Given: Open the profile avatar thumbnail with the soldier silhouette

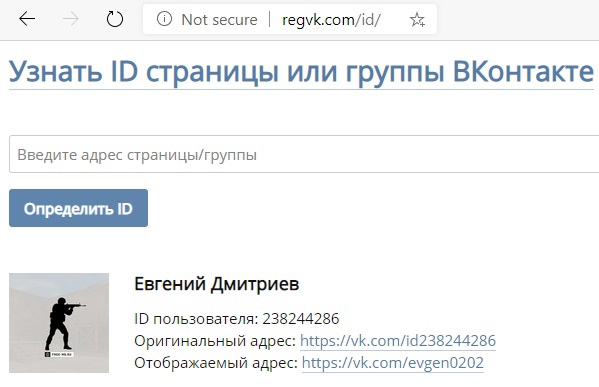Looking at the screenshot, I should (59, 323).
